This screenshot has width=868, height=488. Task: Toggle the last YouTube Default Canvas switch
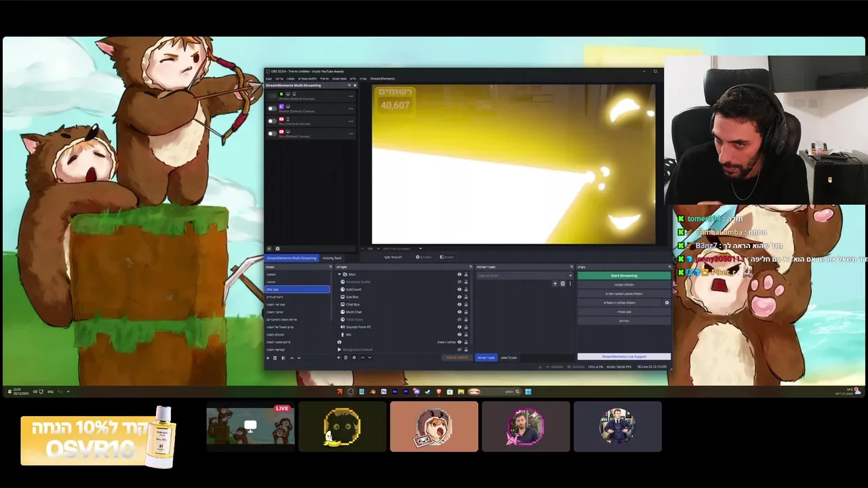[273, 134]
